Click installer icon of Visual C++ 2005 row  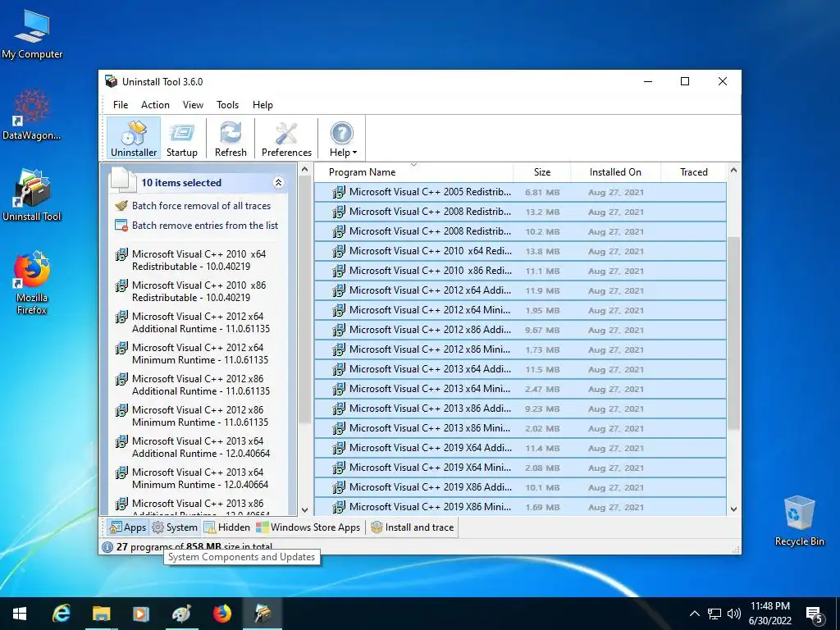tap(339, 192)
